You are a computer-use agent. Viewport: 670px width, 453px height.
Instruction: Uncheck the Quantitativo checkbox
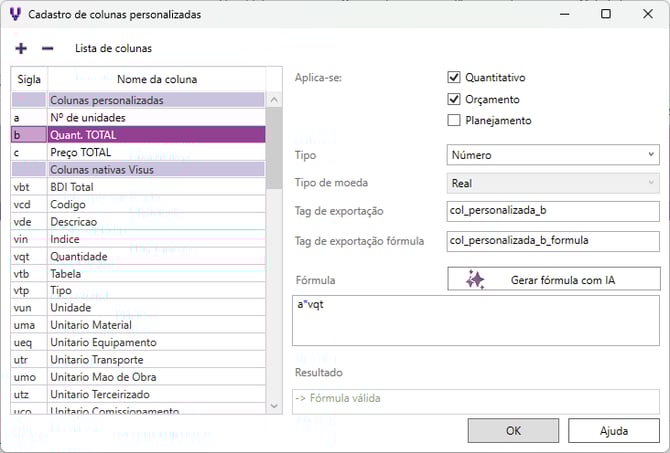tap(454, 77)
